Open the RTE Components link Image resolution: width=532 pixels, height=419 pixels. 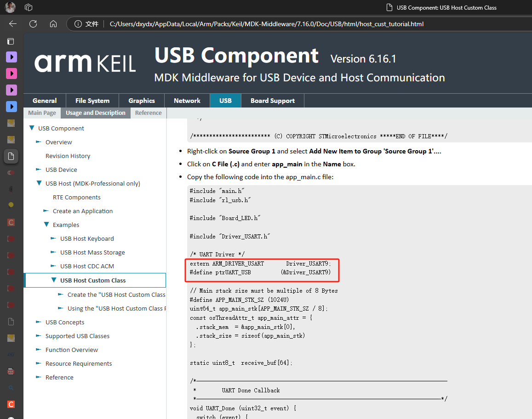(x=77, y=197)
